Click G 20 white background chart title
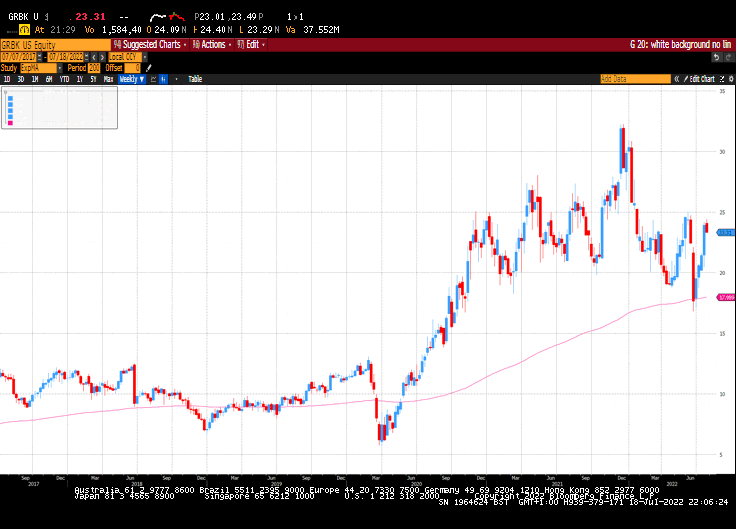The image size is (736, 529). click(x=680, y=45)
